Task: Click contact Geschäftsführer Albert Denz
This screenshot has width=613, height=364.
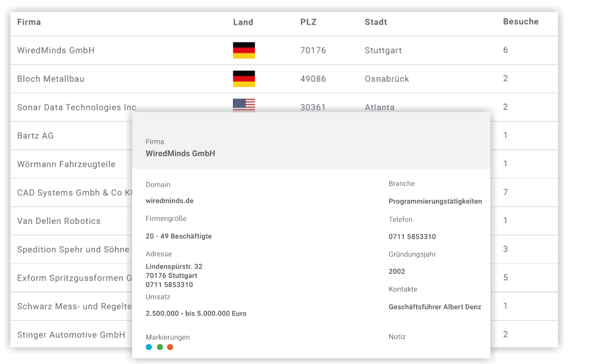Action: (435, 307)
